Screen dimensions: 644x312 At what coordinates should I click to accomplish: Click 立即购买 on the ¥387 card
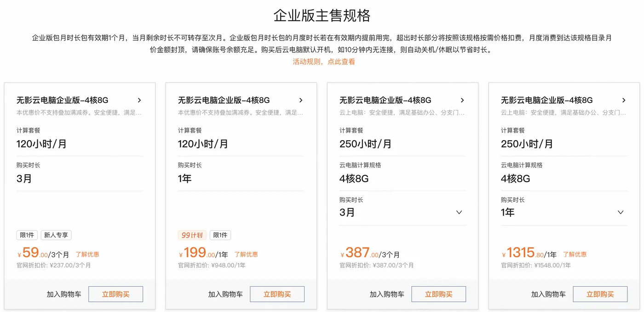click(439, 294)
